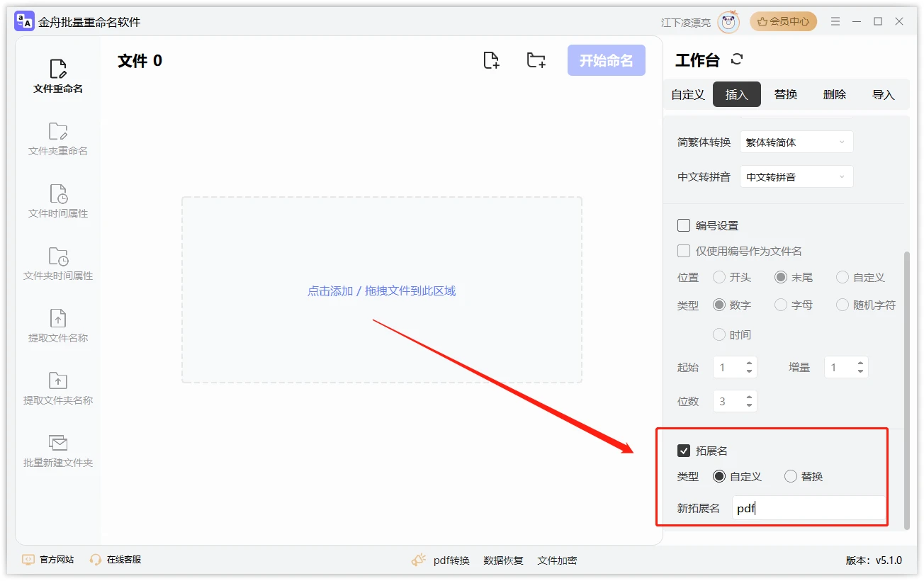
Task: Expand the 简繁体转换 dropdown
Action: click(796, 142)
